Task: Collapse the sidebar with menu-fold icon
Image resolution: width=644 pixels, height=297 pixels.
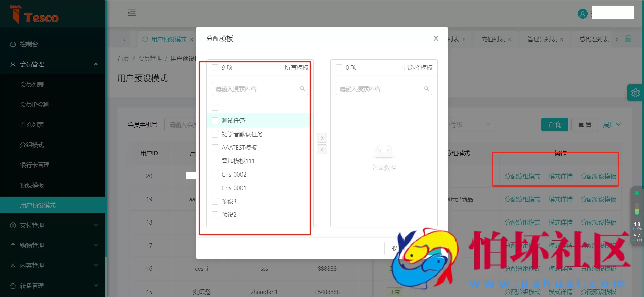Action: [131, 13]
